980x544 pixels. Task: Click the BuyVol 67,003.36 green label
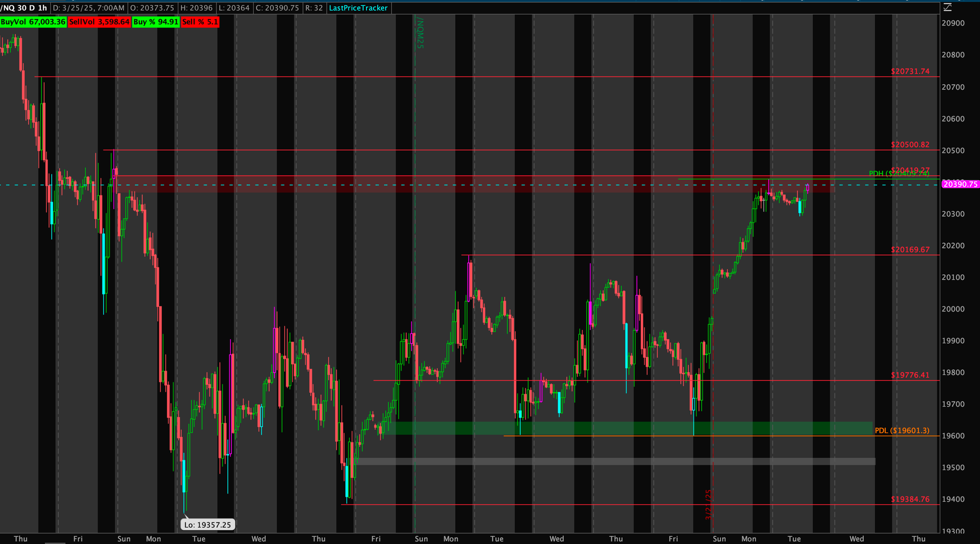(x=33, y=22)
